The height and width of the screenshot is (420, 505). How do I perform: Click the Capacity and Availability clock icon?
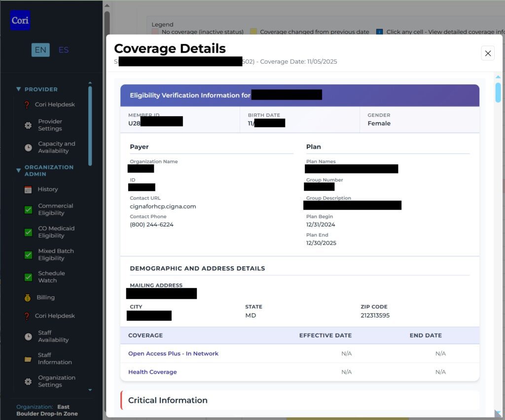(x=28, y=147)
